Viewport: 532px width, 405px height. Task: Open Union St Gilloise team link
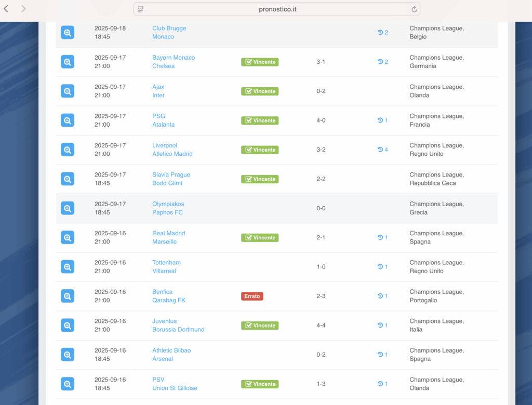point(175,388)
